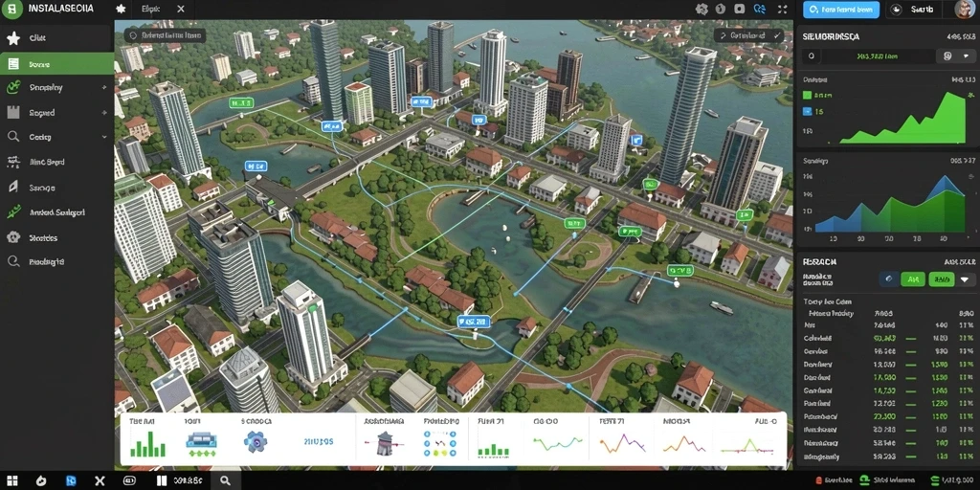This screenshot has height=490, width=980.
Task: Click the gear icon in the left sidebar
Action: point(13,237)
